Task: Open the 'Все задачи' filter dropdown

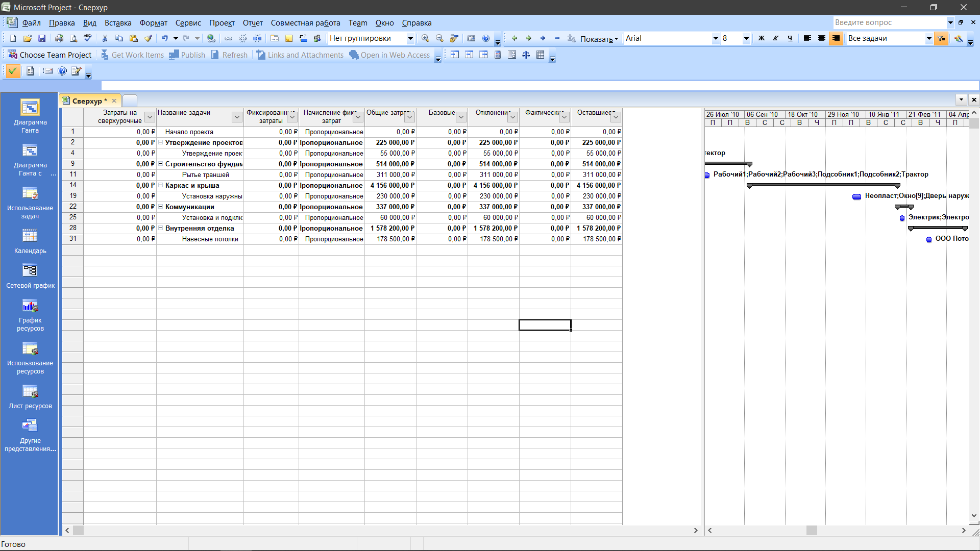Action: tap(929, 38)
